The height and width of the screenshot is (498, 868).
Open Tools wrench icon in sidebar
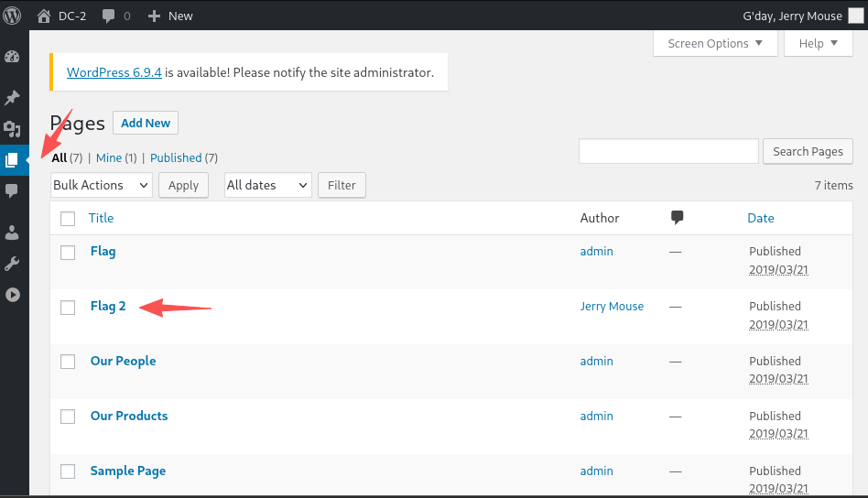pos(12,264)
